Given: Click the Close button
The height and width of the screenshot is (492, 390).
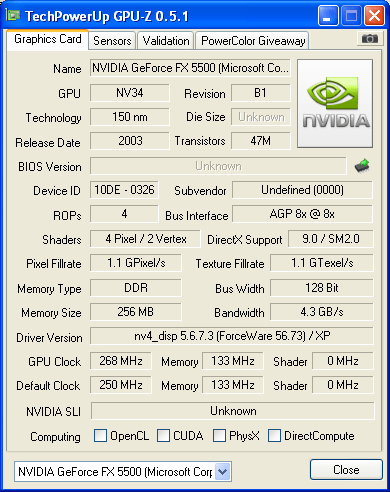Looking at the screenshot, I should click(x=346, y=470).
